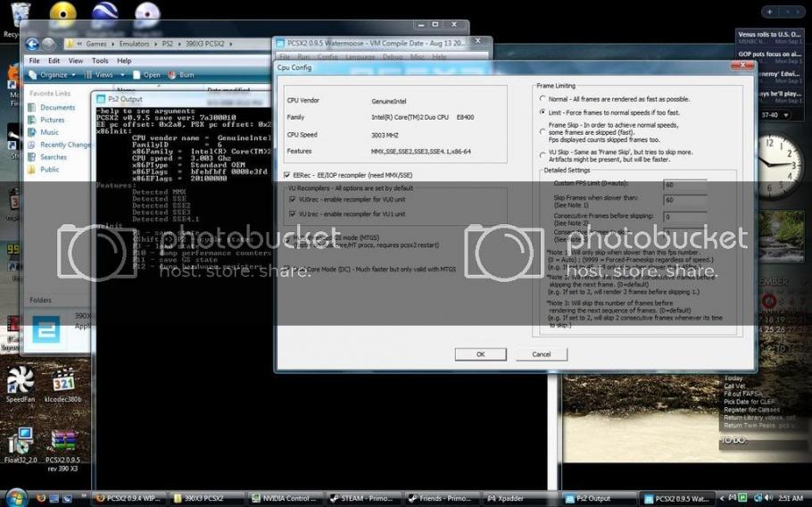
Task: Switch to Friends taskbar button
Action: (440, 499)
